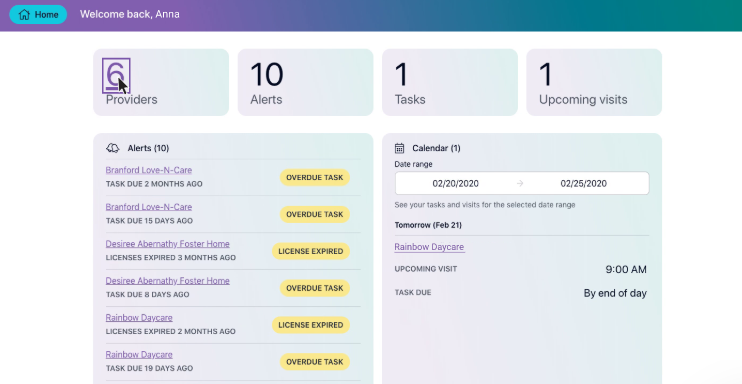
Task: Click the Home button in header
Action: pos(38,15)
